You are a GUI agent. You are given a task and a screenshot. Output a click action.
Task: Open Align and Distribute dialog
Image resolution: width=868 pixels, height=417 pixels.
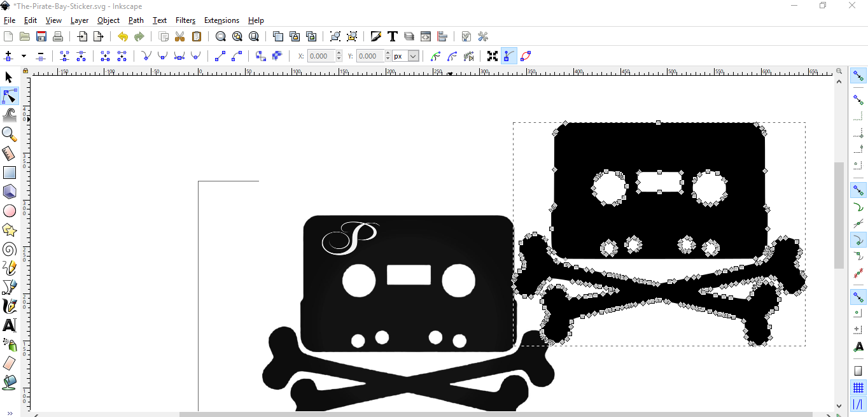coord(442,36)
